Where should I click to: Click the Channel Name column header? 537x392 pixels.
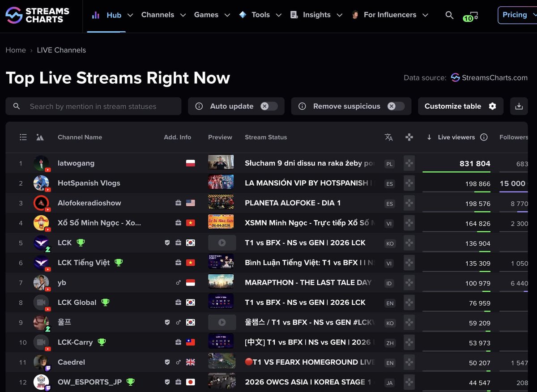[x=80, y=137]
